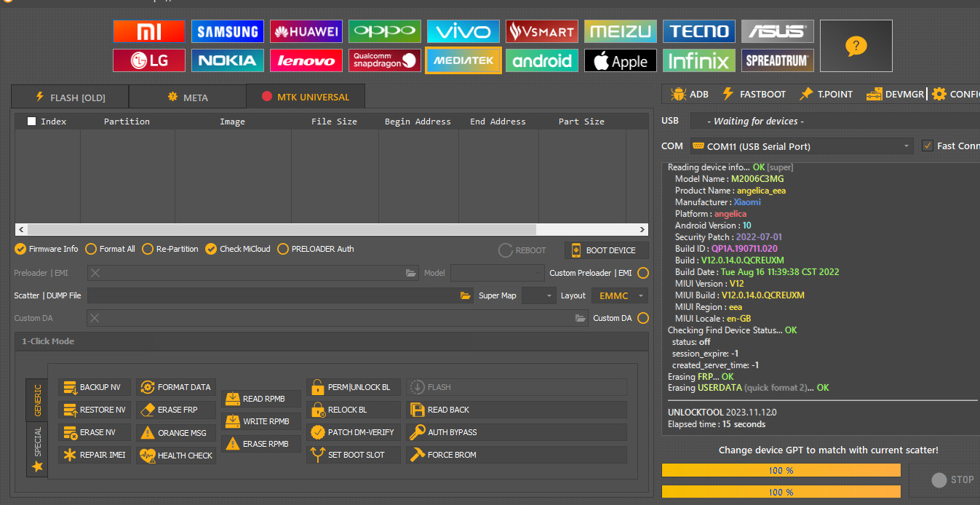The image size is (980, 505).
Task: Toggle the Firmware Info option
Action: click(x=20, y=249)
